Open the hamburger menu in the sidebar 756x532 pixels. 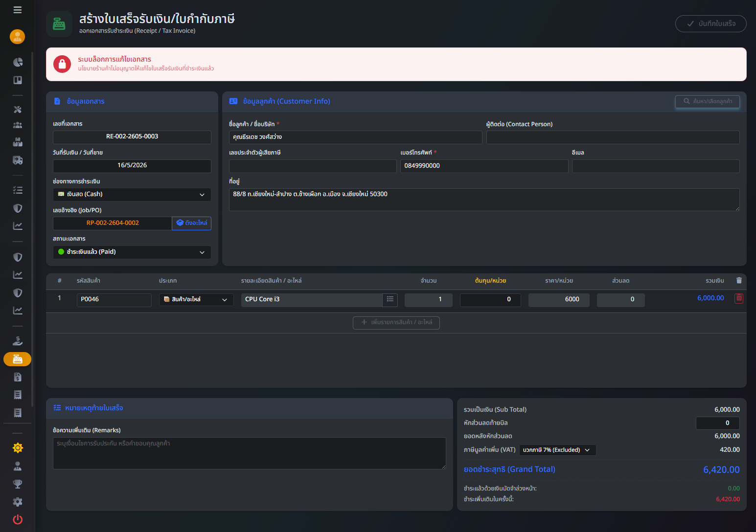pos(18,10)
